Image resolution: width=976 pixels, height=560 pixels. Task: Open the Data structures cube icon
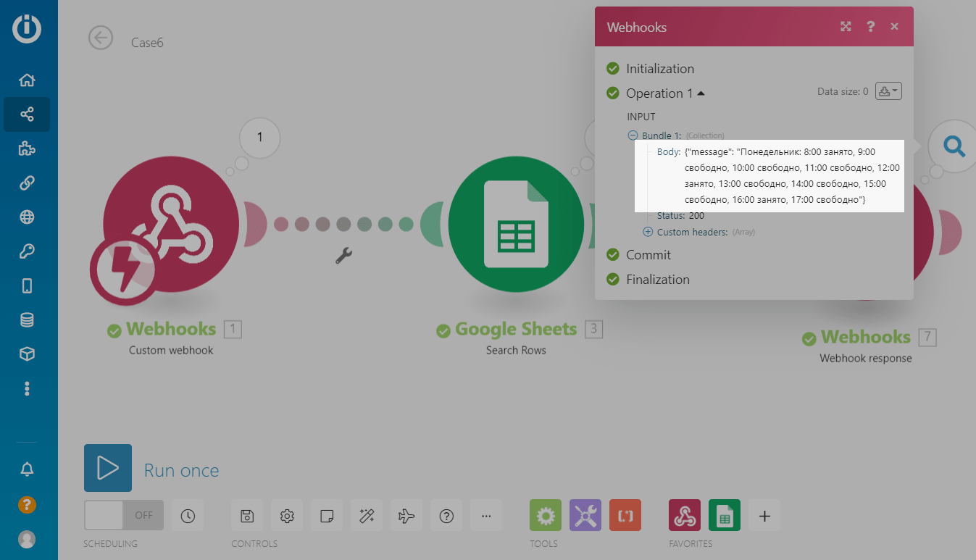click(27, 354)
